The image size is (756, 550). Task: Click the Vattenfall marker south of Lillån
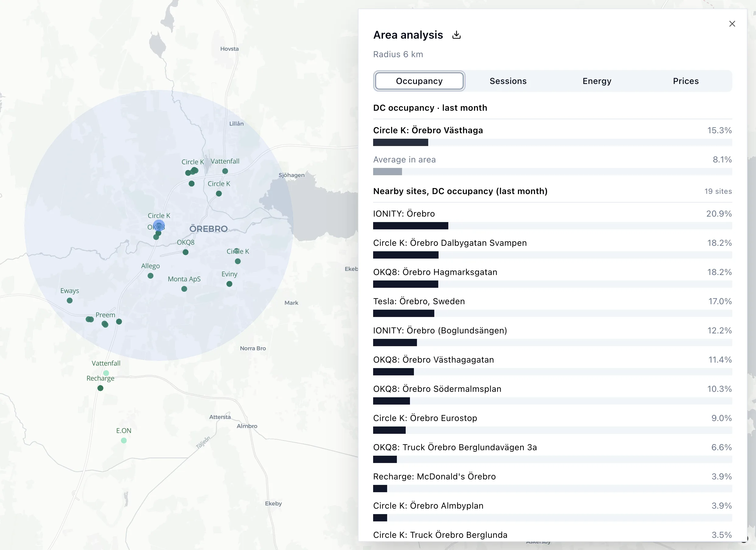(x=225, y=171)
